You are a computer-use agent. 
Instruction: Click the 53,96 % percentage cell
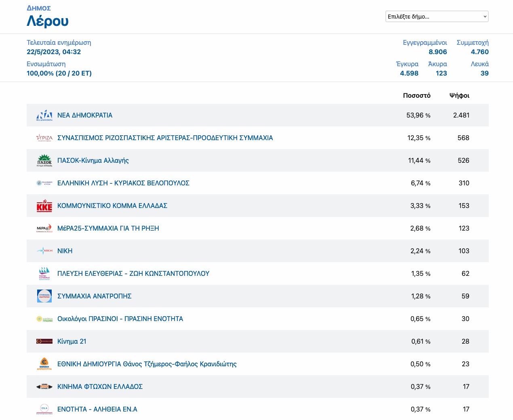(x=418, y=115)
